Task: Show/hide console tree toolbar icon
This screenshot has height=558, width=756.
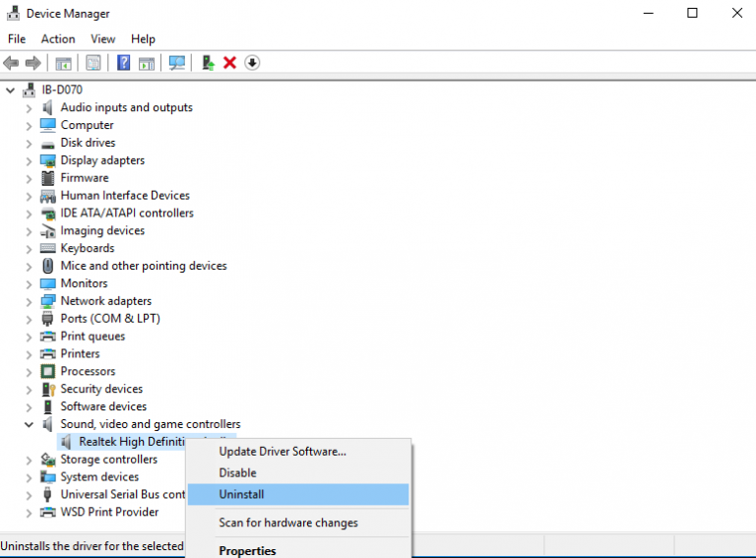Action: pos(63,63)
